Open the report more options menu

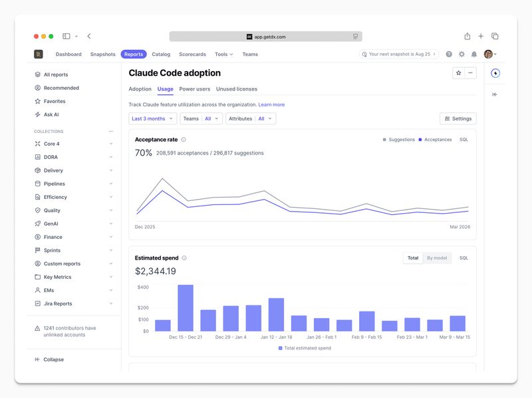(x=470, y=73)
